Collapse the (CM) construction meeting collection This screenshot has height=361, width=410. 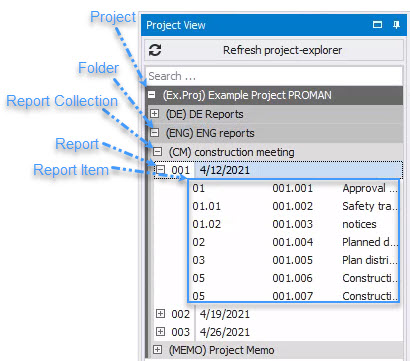[157, 152]
